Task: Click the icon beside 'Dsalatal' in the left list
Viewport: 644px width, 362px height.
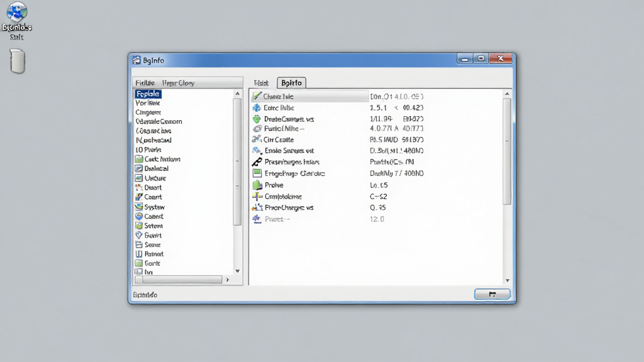Action: 139,168
